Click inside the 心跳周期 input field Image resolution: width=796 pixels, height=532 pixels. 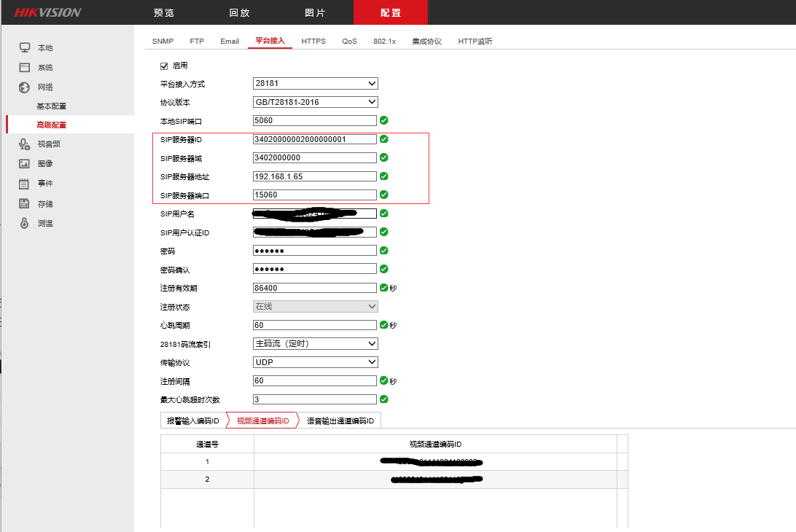coord(315,325)
